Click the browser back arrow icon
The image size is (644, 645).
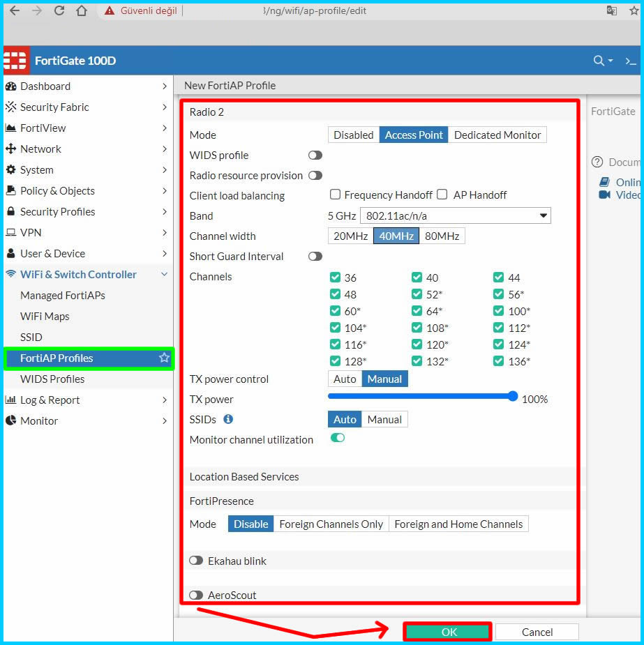(x=15, y=10)
